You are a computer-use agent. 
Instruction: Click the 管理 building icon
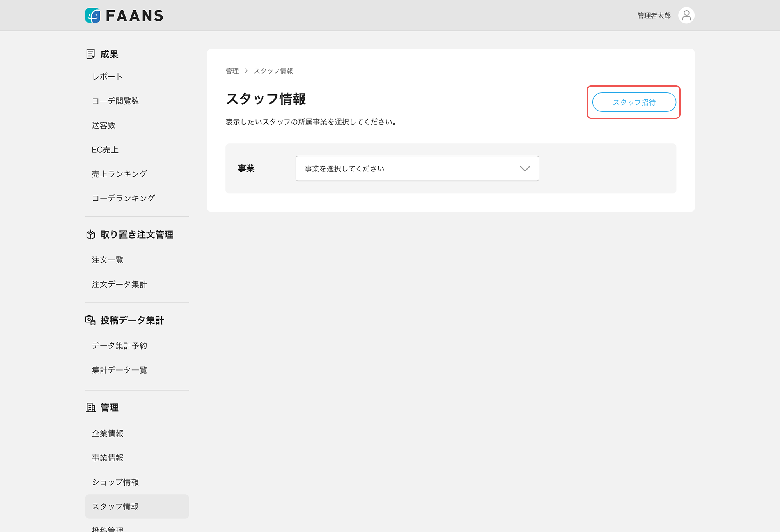pyautogui.click(x=90, y=408)
